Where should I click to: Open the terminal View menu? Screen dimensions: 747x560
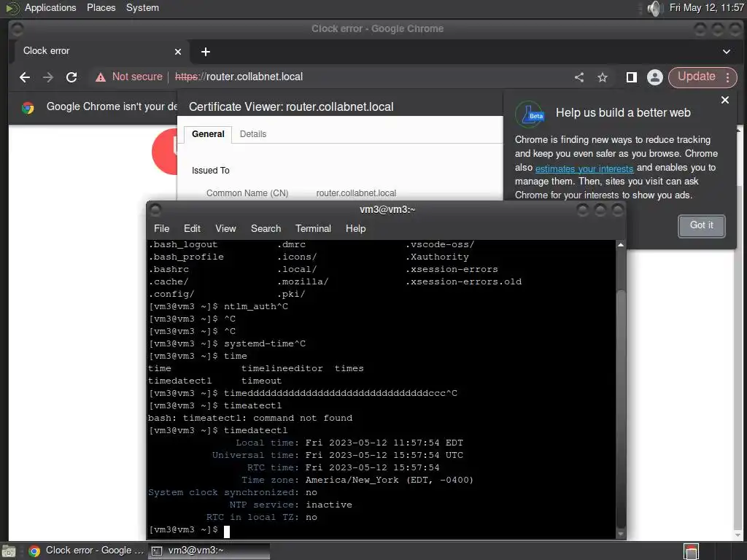[x=225, y=228]
